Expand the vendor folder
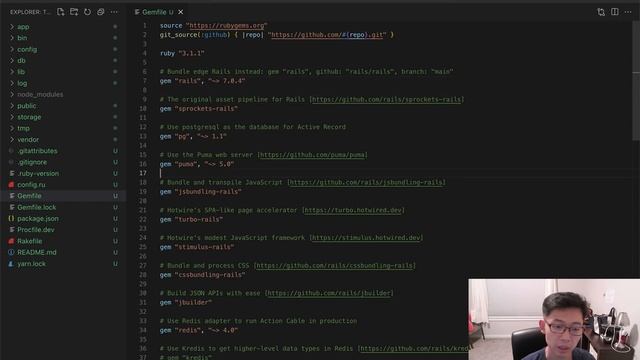The width and height of the screenshot is (640, 360). [x=28, y=140]
